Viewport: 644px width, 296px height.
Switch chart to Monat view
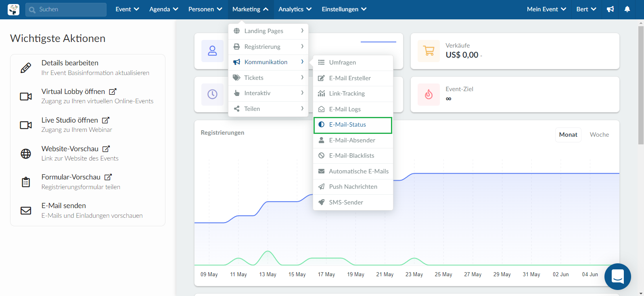point(568,135)
